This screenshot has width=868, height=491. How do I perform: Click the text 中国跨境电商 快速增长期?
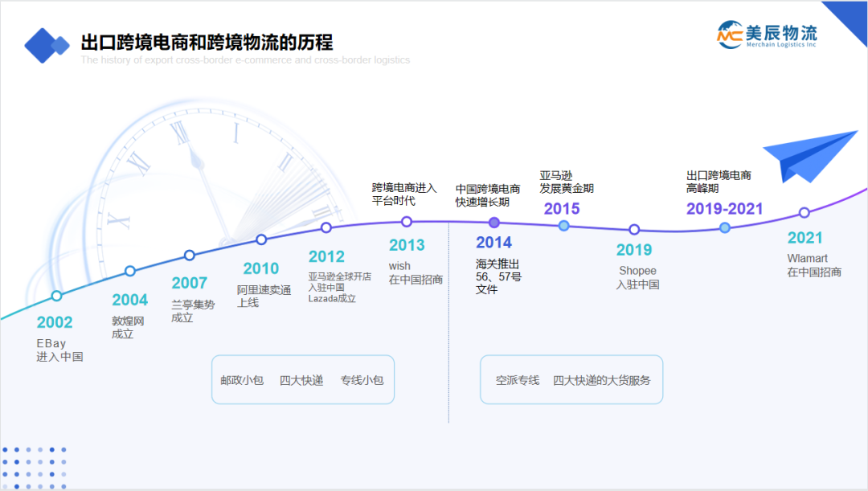[488, 195]
